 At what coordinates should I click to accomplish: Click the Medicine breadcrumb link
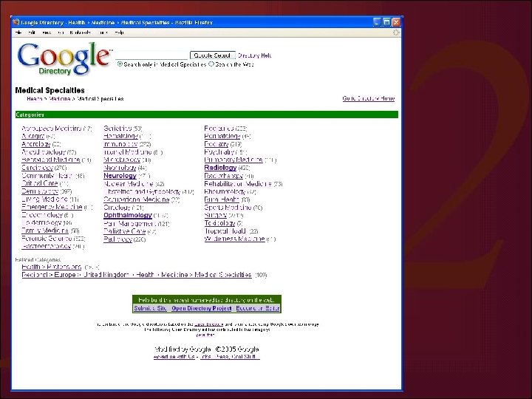(59, 99)
